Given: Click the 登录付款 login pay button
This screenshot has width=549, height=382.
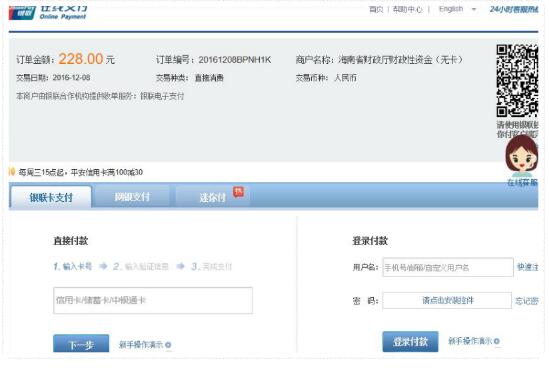Looking at the screenshot, I should pyautogui.click(x=410, y=341).
